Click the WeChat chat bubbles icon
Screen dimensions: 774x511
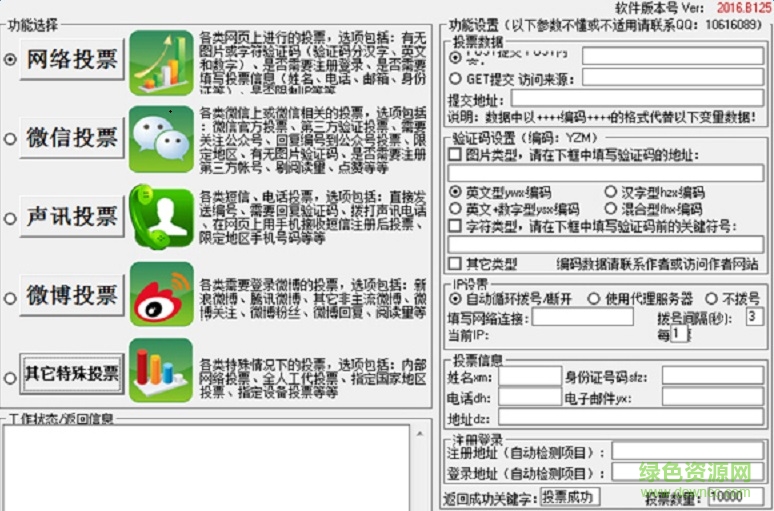pos(161,139)
